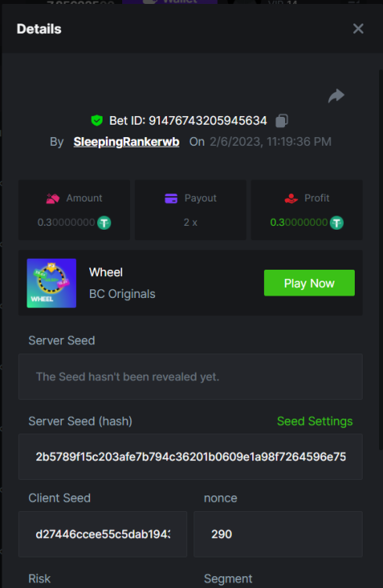Select the Server Seed hash field
383x588 pixels.
(x=190, y=457)
